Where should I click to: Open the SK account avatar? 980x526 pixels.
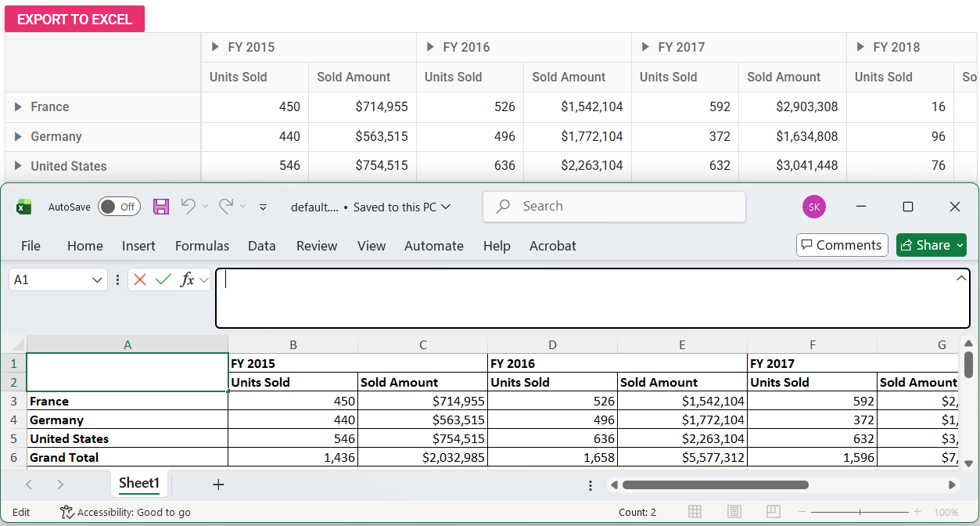(813, 206)
